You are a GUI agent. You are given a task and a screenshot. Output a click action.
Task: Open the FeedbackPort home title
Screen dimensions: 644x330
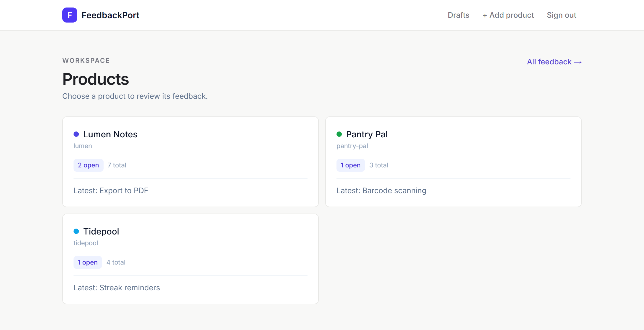[x=110, y=15]
